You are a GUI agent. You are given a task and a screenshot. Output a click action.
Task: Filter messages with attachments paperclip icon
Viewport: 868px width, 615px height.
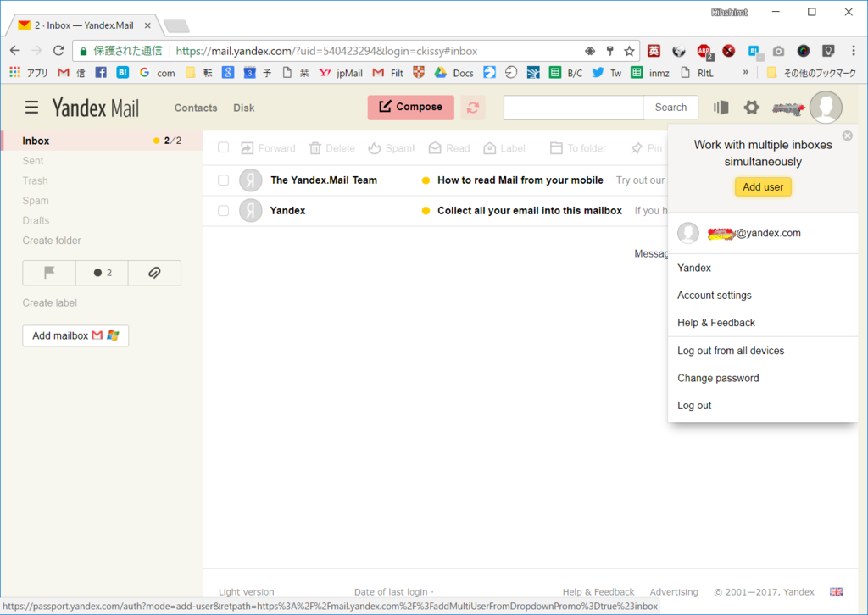(154, 273)
